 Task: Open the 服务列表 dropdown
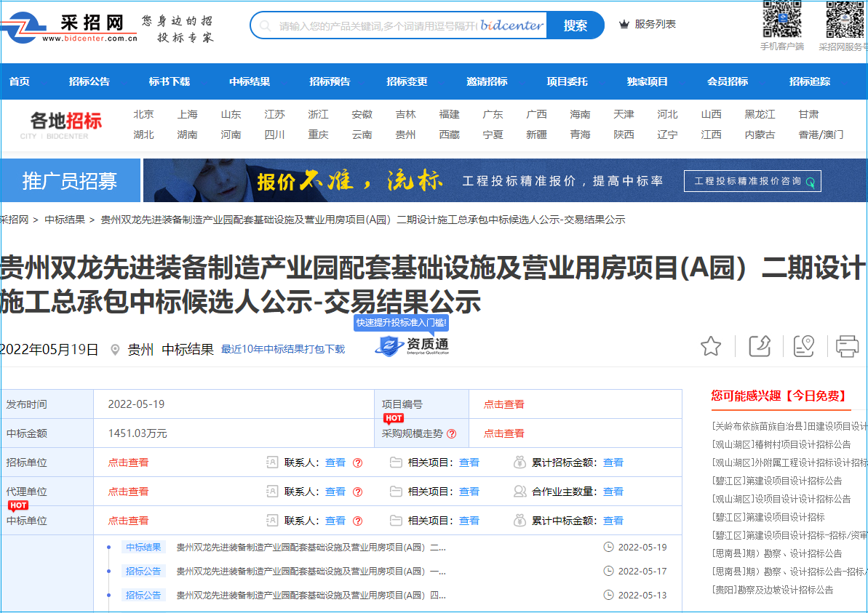pyautogui.click(x=647, y=24)
